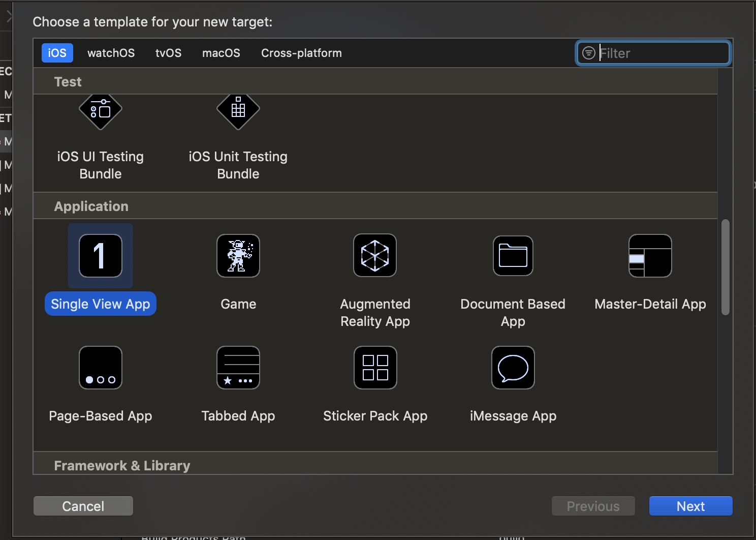This screenshot has width=756, height=540.
Task: Click the Application section header
Action: tap(91, 206)
